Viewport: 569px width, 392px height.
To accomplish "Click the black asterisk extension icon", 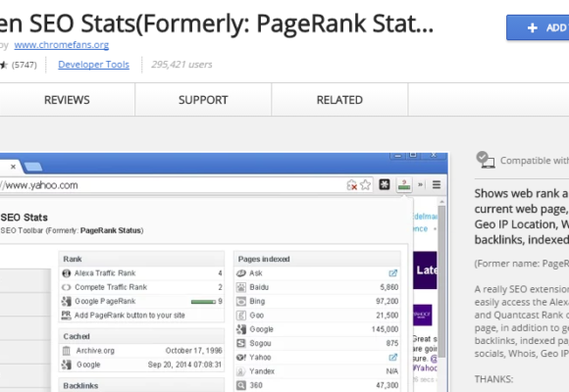I will (x=385, y=184).
